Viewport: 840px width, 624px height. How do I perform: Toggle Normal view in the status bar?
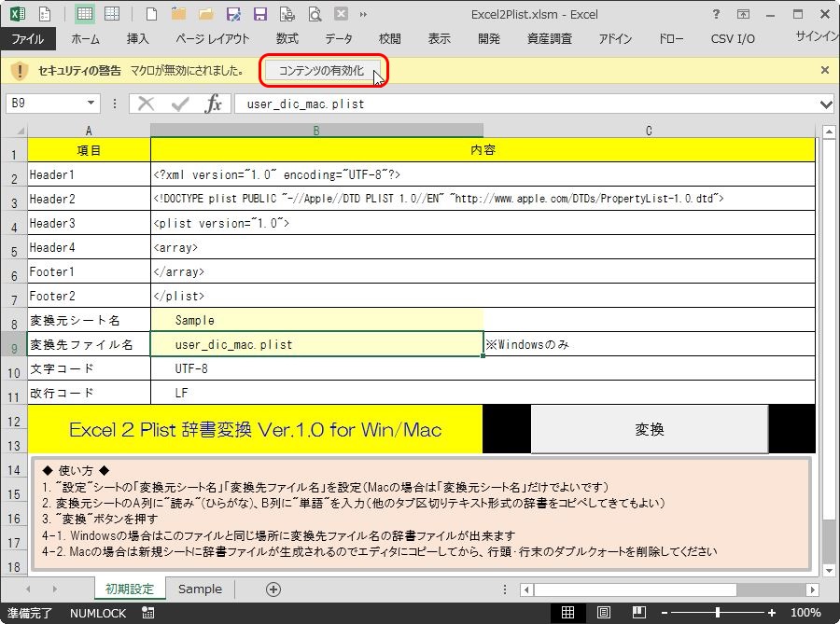(567, 612)
